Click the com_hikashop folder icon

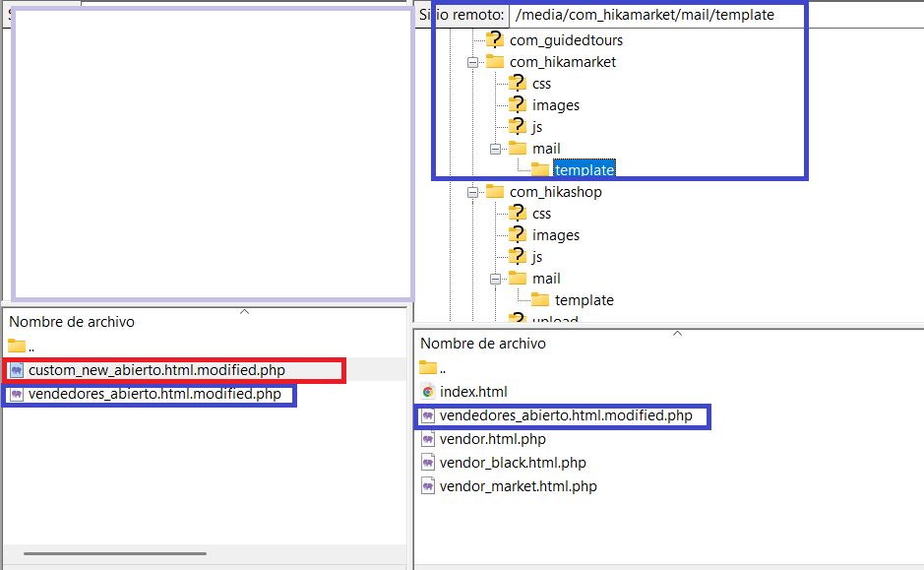click(x=495, y=191)
